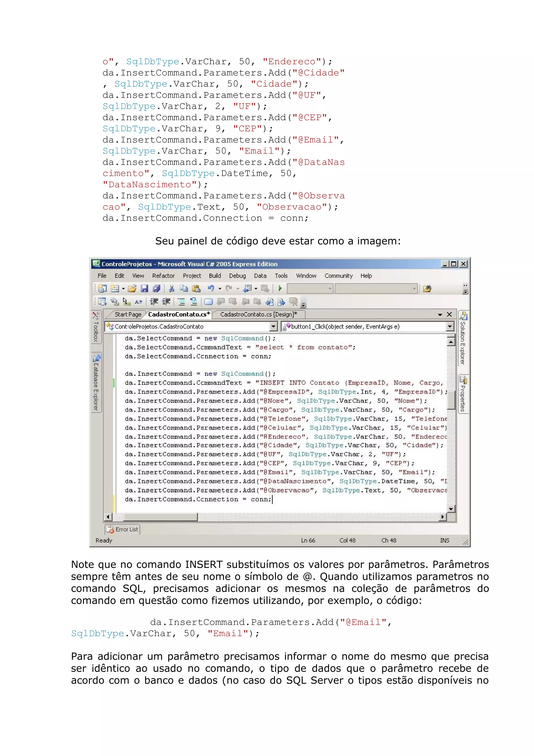Click the New Project toolbar icon
This screenshot has width=534, height=756.
pos(102,289)
